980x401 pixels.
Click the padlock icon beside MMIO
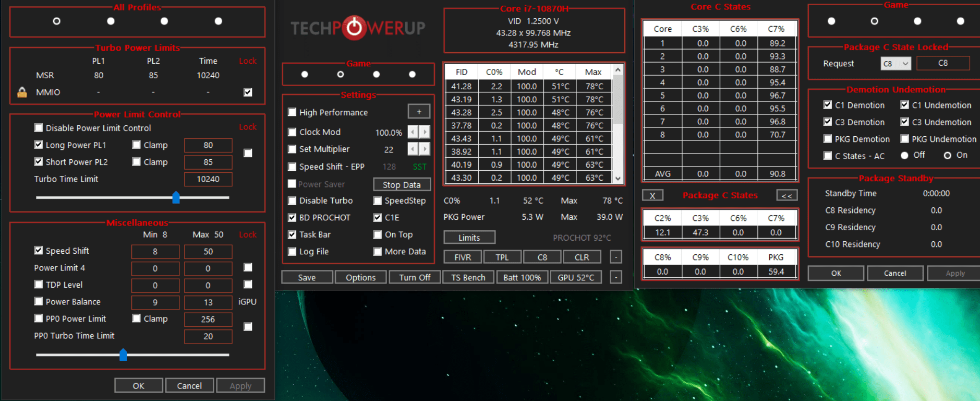pyautogui.click(x=22, y=92)
